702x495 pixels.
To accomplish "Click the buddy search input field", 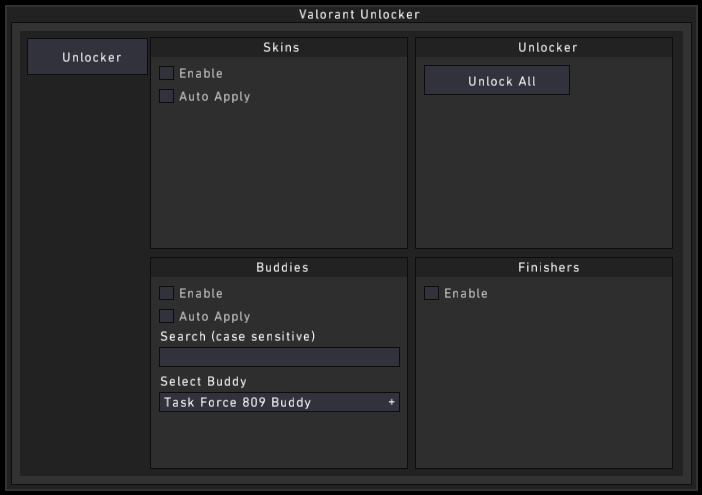I will pyautogui.click(x=279, y=357).
